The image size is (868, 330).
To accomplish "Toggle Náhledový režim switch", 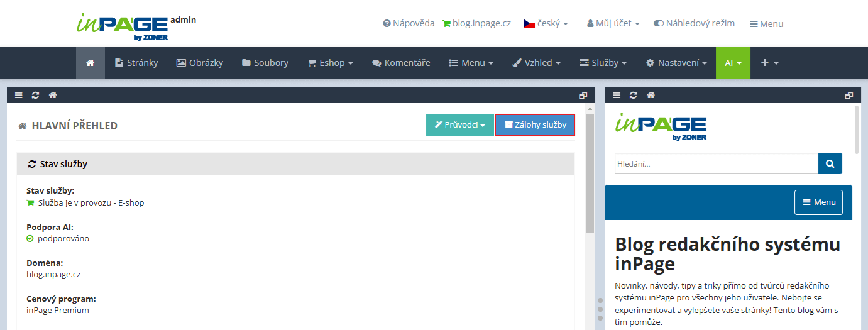I will 694,23.
